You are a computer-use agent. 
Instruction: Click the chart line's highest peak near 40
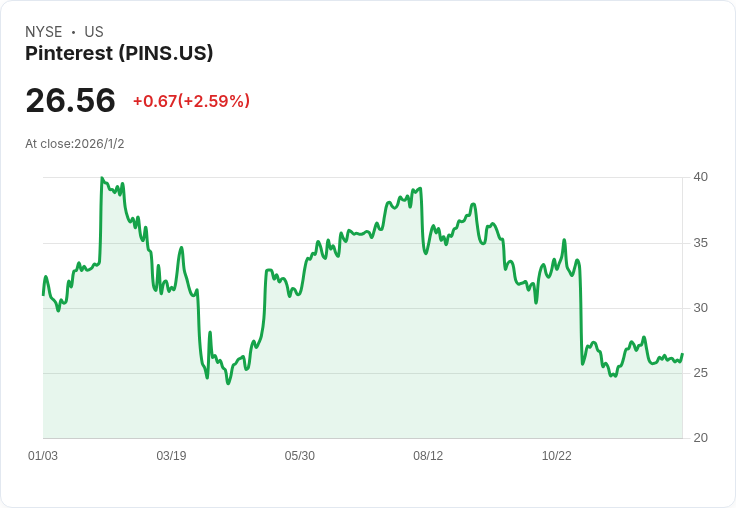(101, 178)
